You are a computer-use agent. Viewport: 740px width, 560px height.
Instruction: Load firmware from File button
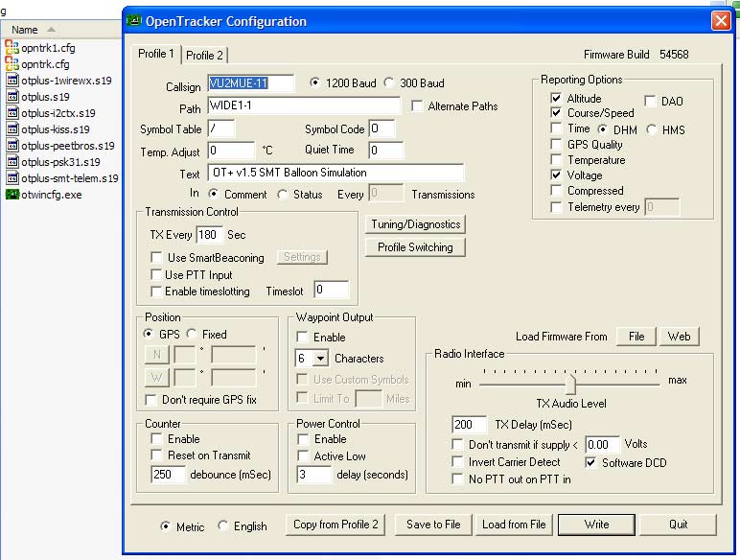(636, 337)
